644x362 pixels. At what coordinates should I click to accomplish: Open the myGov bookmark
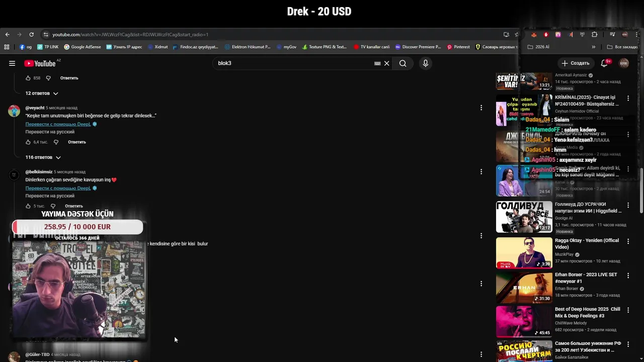[287, 47]
